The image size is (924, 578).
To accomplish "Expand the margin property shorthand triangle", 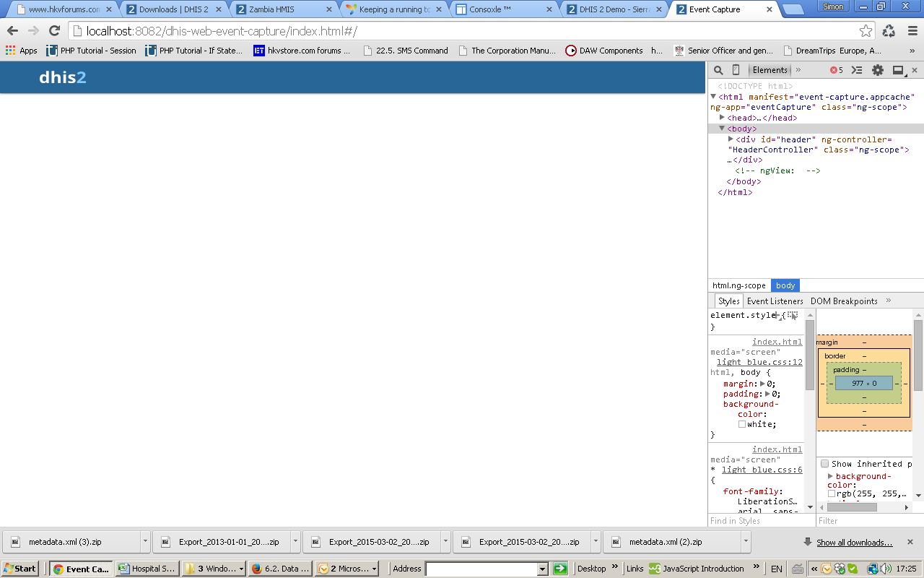I will pyautogui.click(x=762, y=384).
